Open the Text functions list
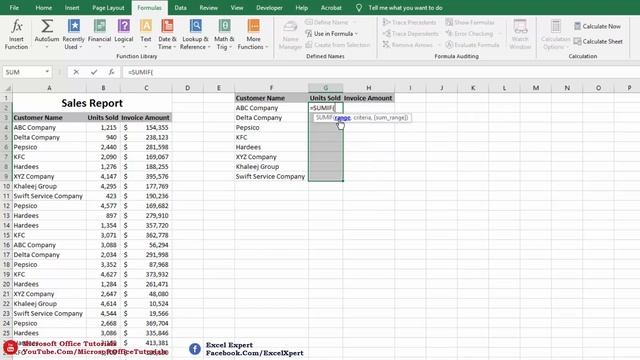The height and width of the screenshot is (360, 640). point(146,34)
